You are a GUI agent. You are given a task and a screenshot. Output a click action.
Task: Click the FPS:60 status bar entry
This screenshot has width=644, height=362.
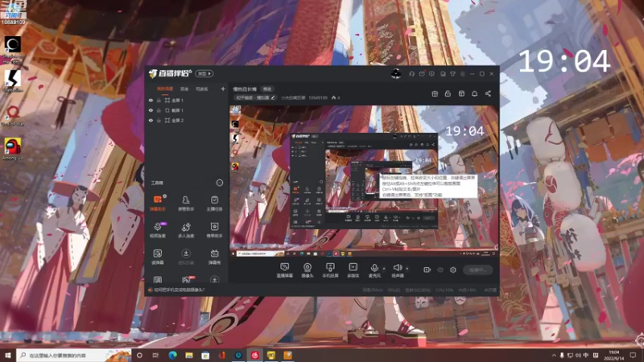click(x=394, y=290)
